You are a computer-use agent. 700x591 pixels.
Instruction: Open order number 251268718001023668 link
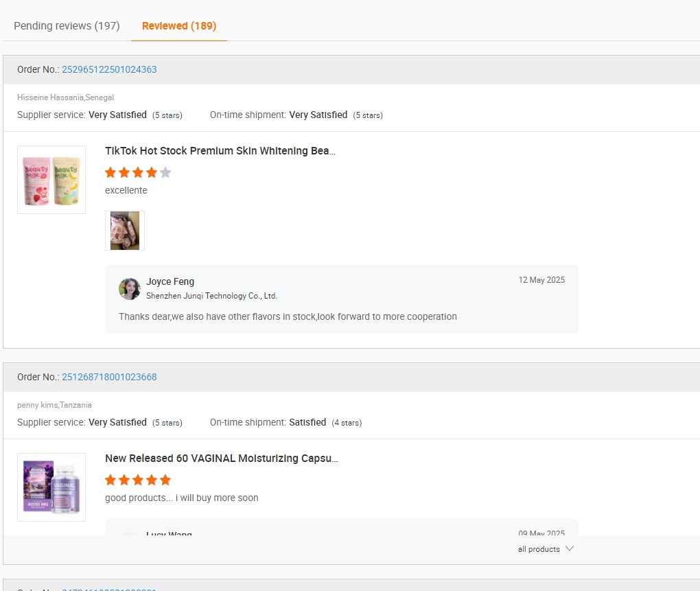[x=109, y=377]
